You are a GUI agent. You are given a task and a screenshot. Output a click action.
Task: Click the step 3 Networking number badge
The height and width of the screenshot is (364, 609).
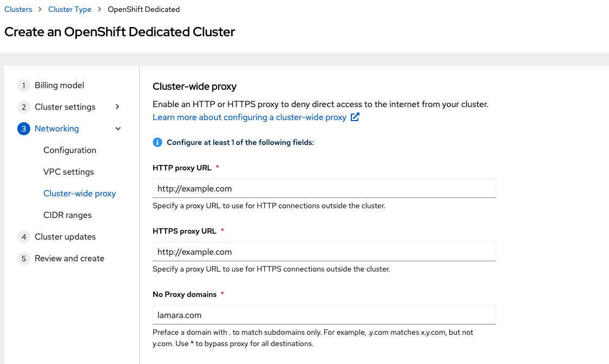tap(24, 129)
